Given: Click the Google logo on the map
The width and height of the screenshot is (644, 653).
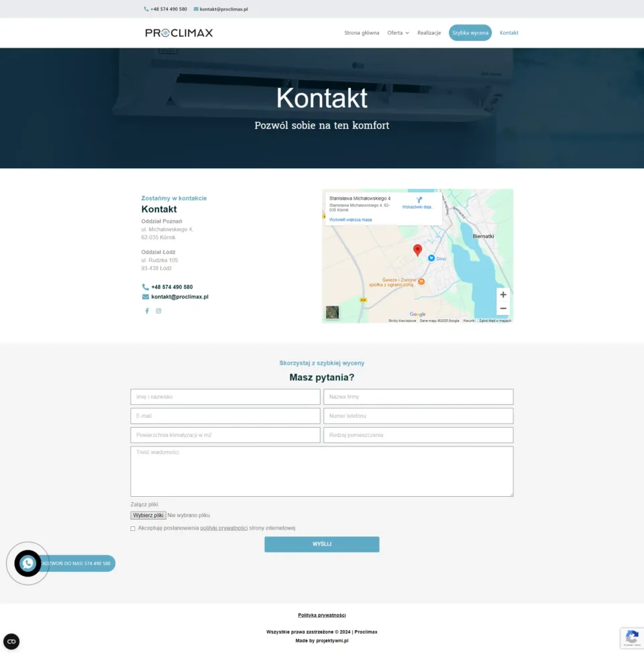Looking at the screenshot, I should point(417,314).
